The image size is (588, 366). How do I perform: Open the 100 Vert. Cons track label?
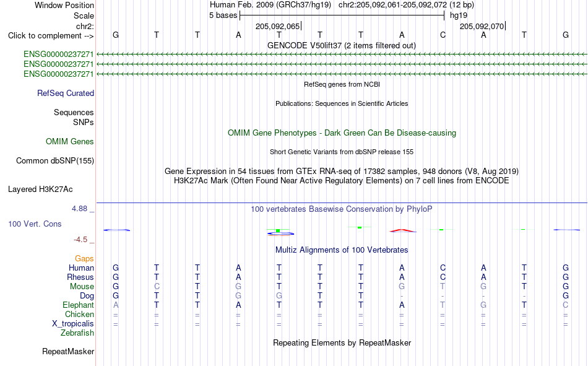[35, 224]
